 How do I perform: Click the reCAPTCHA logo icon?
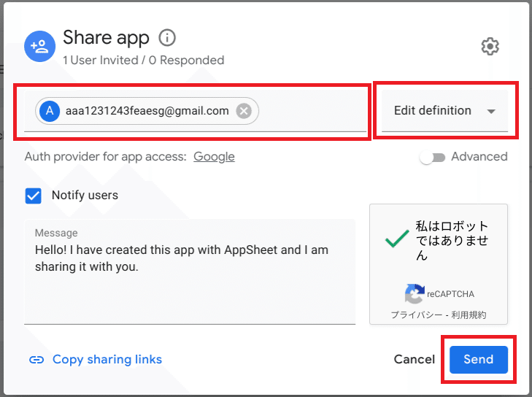tap(415, 293)
